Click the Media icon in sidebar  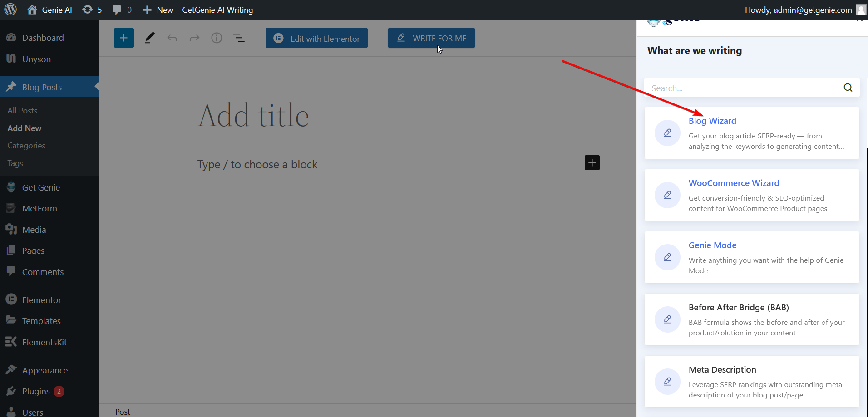(x=11, y=230)
